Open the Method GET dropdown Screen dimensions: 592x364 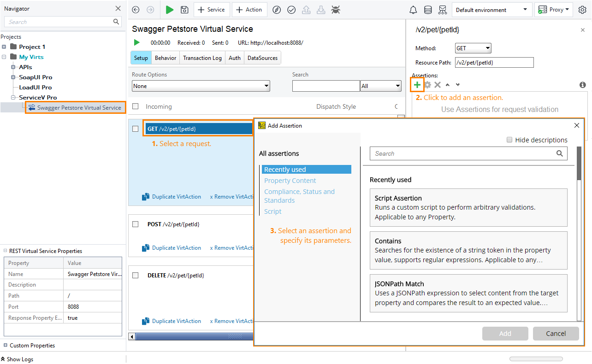(x=473, y=48)
